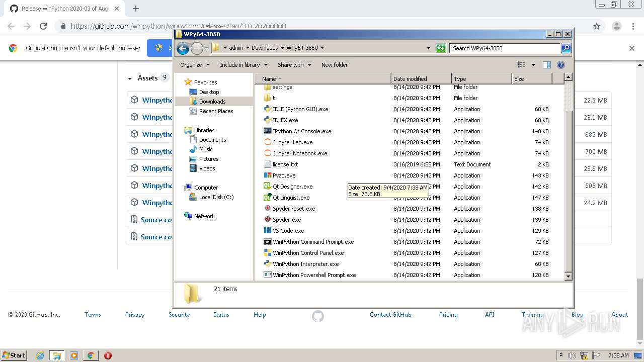644x362 pixels.
Task: Open a new Chrome tab
Action: pyautogui.click(x=136, y=9)
